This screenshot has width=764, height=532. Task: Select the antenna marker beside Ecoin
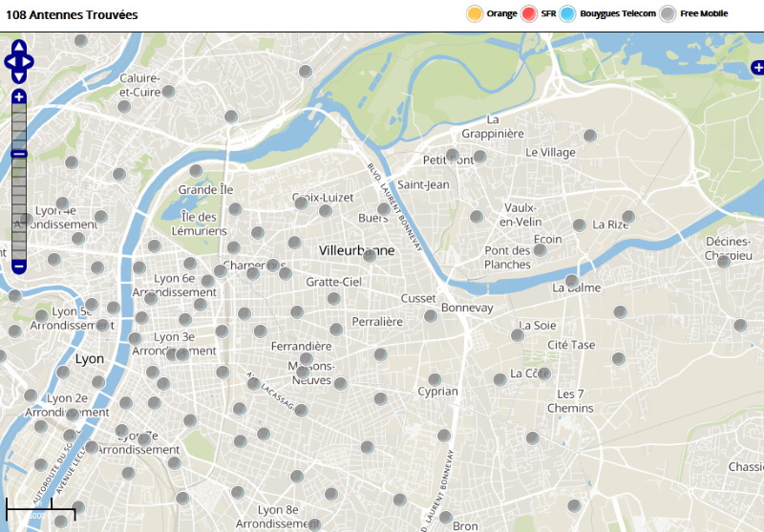[540, 250]
